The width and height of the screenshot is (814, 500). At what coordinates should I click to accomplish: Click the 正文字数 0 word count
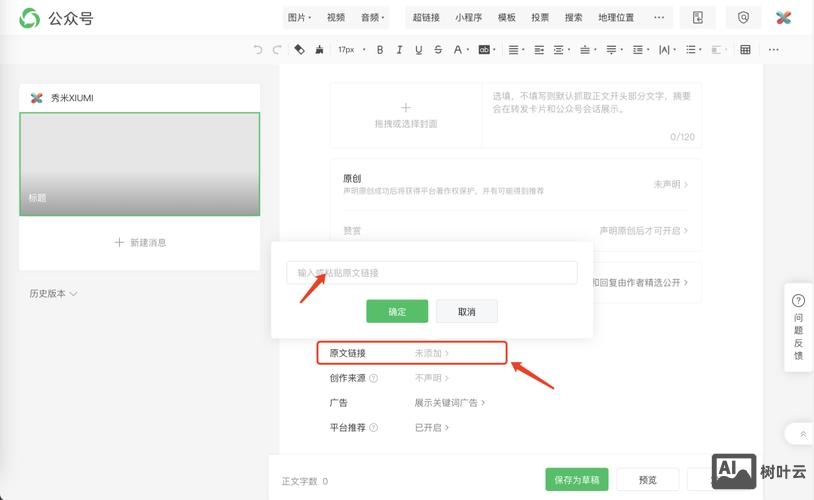pos(305,481)
